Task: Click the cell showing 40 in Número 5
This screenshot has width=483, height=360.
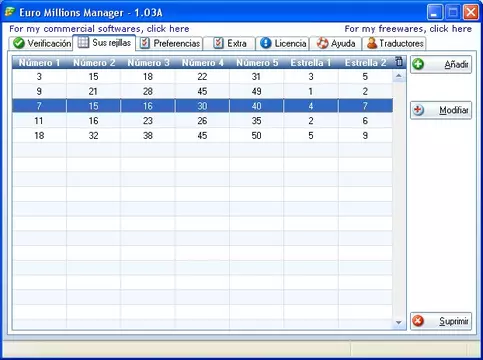Action: click(257, 106)
